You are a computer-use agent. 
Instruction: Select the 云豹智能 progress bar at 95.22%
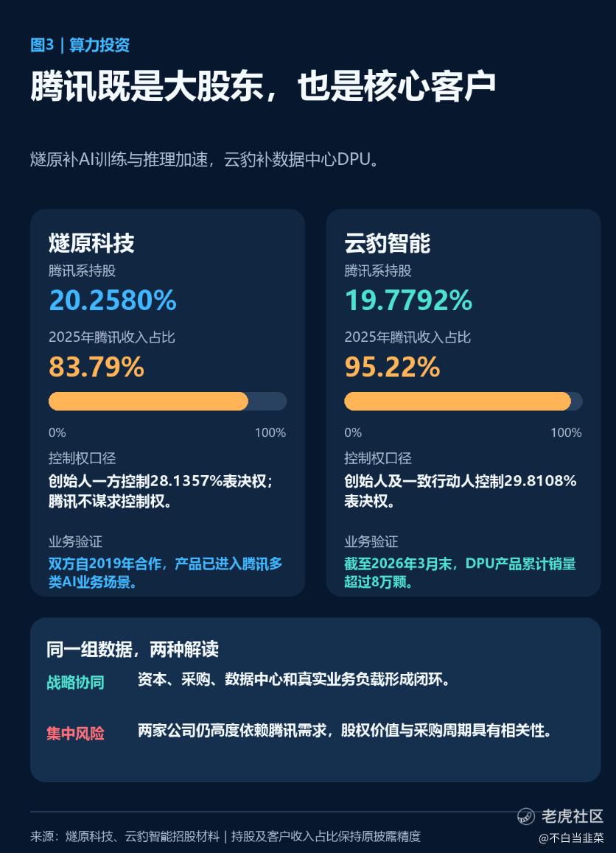[x=463, y=401]
